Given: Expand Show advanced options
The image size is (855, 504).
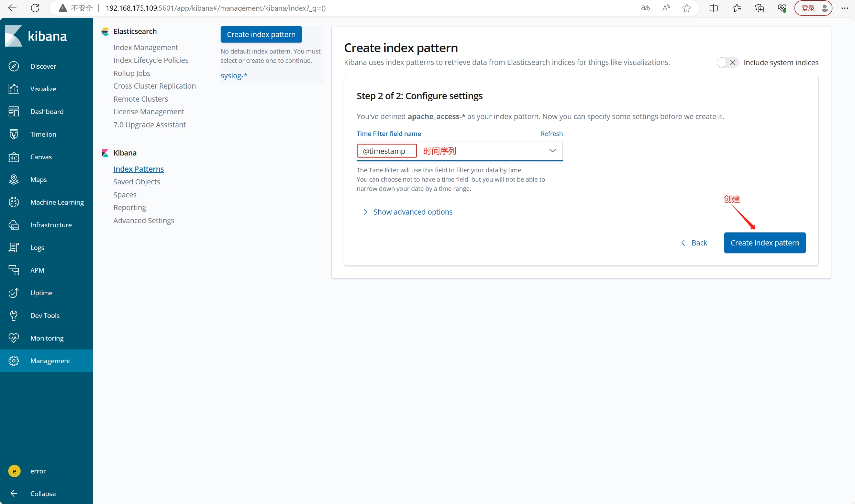Looking at the screenshot, I should point(412,212).
